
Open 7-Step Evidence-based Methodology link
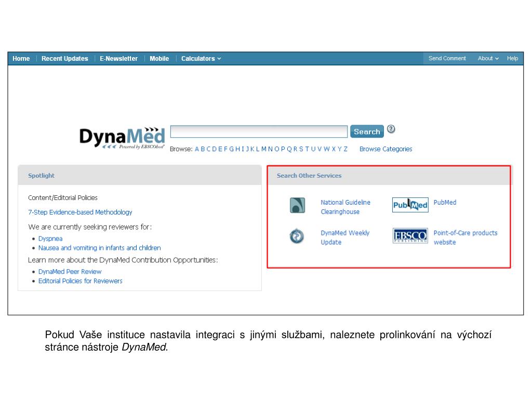point(80,212)
